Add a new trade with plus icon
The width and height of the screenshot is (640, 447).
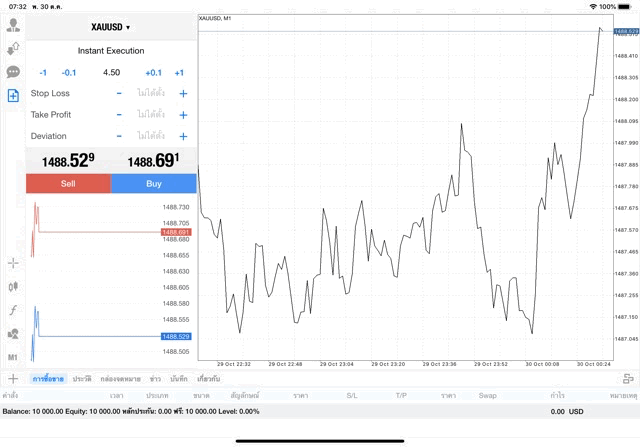pyautogui.click(x=13, y=379)
